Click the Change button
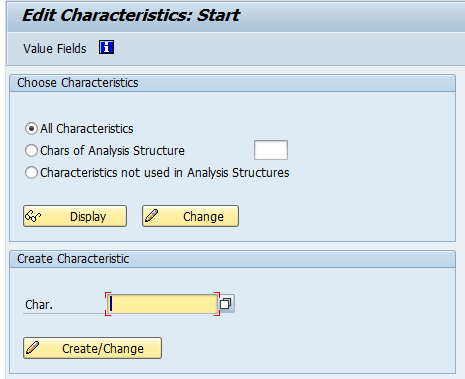Image resolution: width=465 pixels, height=379 pixels. pos(190,216)
